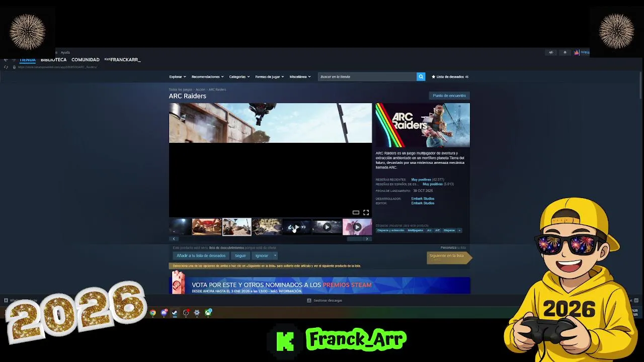Open the gear settings app in taskbar
Image resolution: width=644 pixels, height=362 pixels.
[x=197, y=313]
